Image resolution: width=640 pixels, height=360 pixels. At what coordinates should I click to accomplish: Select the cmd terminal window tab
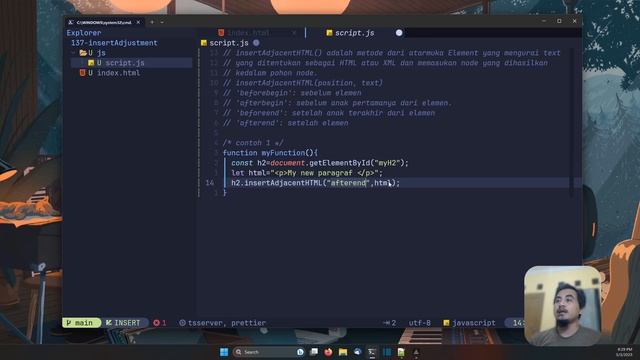(104, 22)
